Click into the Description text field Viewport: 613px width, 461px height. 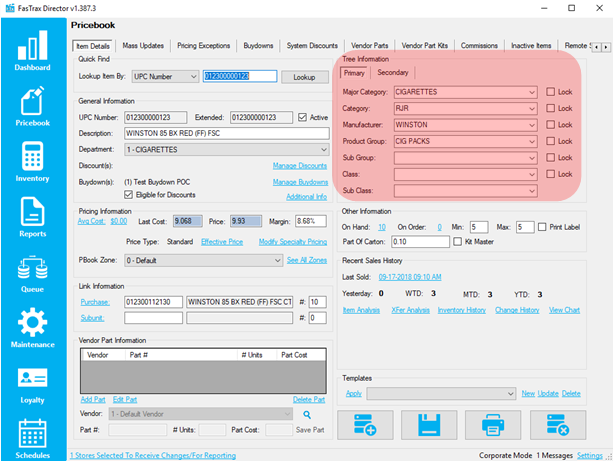coord(227,133)
